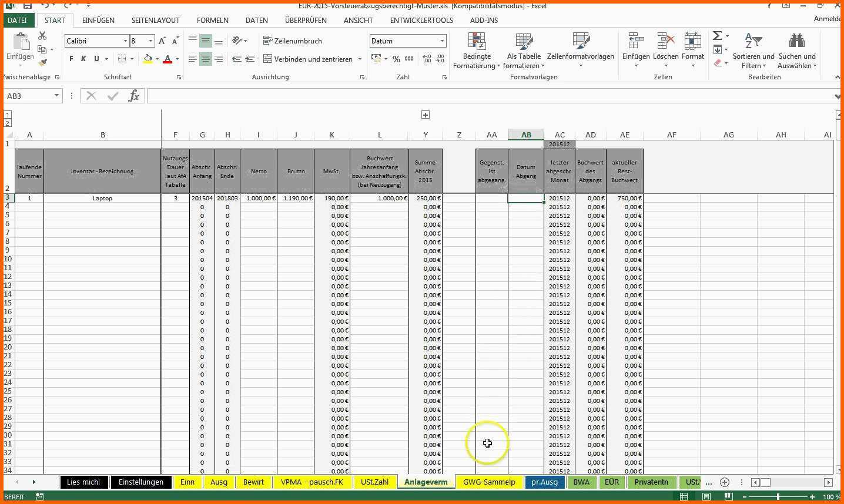Click the cancel X icon in formula bar
This screenshot has height=504, width=844.
coord(91,96)
